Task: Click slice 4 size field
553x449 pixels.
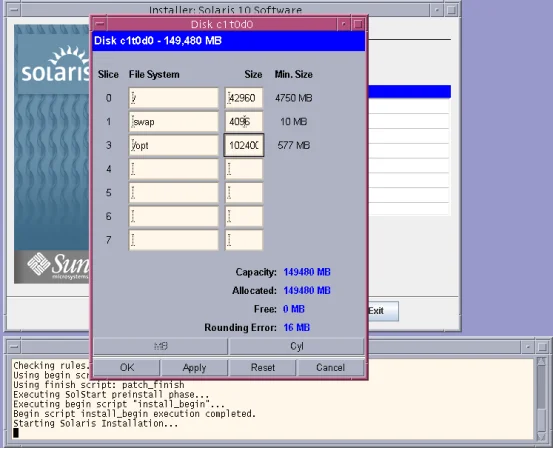Action: coord(244,169)
